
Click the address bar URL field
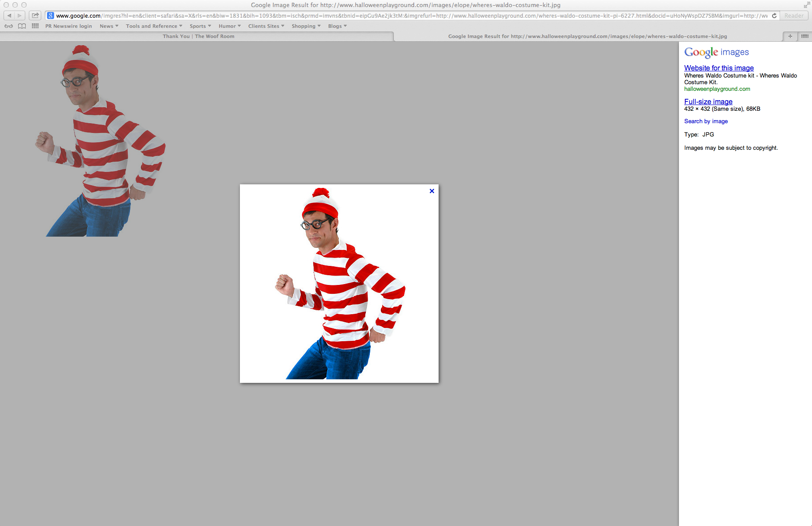(412, 16)
